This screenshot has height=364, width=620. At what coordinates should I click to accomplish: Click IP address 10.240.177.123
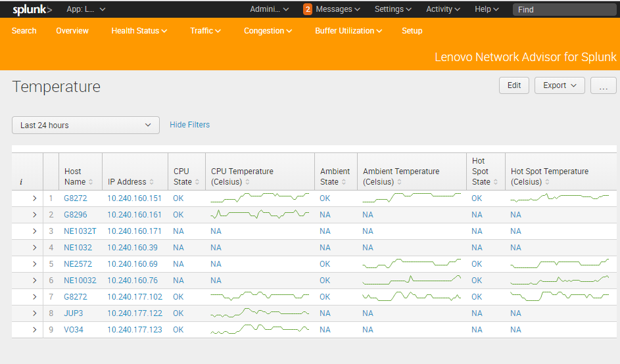point(135,330)
